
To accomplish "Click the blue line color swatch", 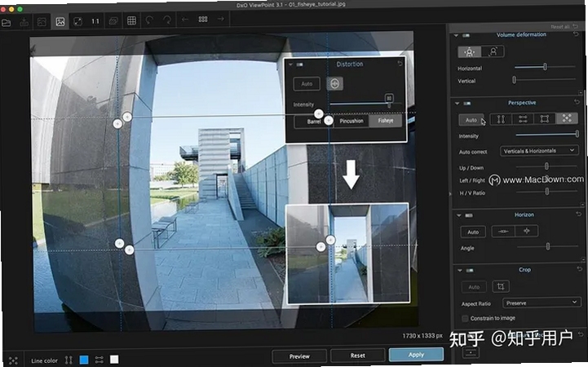I will click(84, 360).
